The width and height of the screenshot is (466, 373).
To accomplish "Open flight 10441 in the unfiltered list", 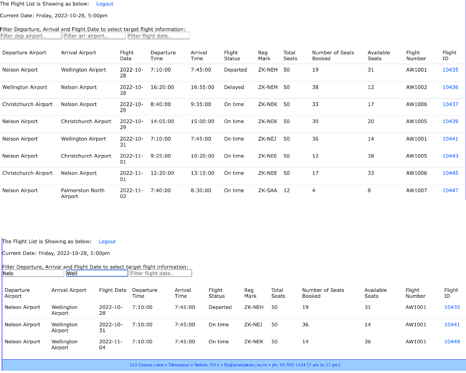I will pos(450,139).
